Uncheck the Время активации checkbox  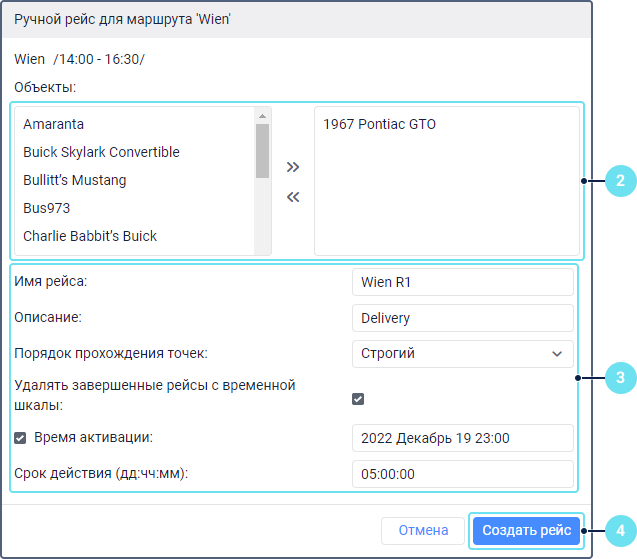click(20, 437)
